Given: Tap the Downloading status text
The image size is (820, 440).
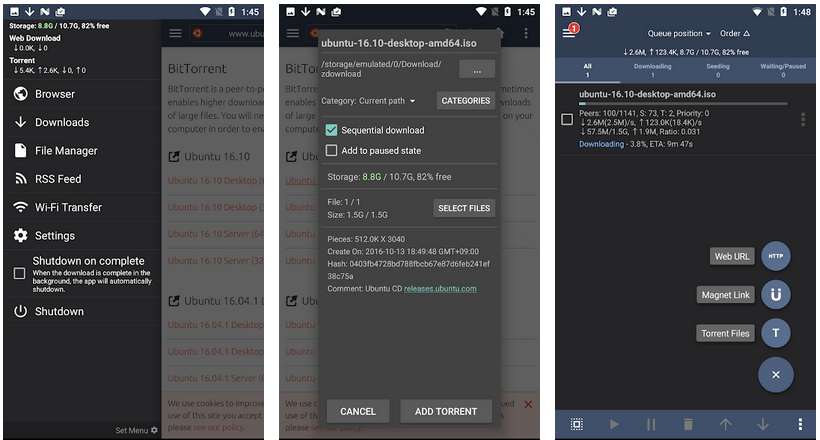Looking at the screenshot, I should click(601, 144).
